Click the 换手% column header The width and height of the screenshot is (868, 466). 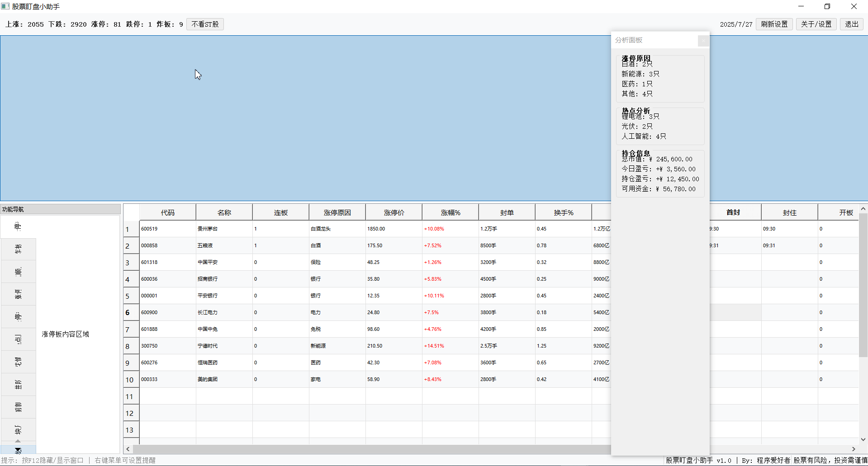(563, 212)
